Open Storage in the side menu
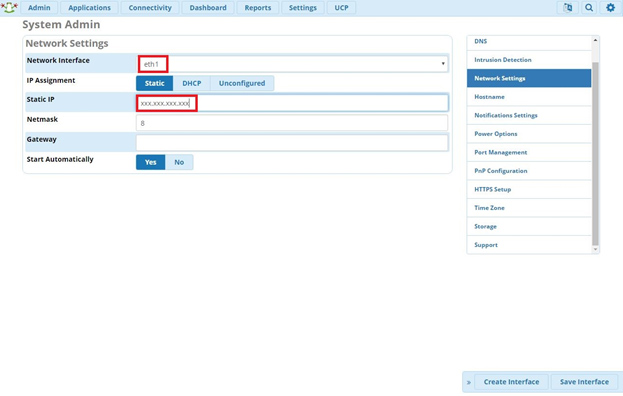Image resolution: width=623 pixels, height=396 pixels. point(529,226)
